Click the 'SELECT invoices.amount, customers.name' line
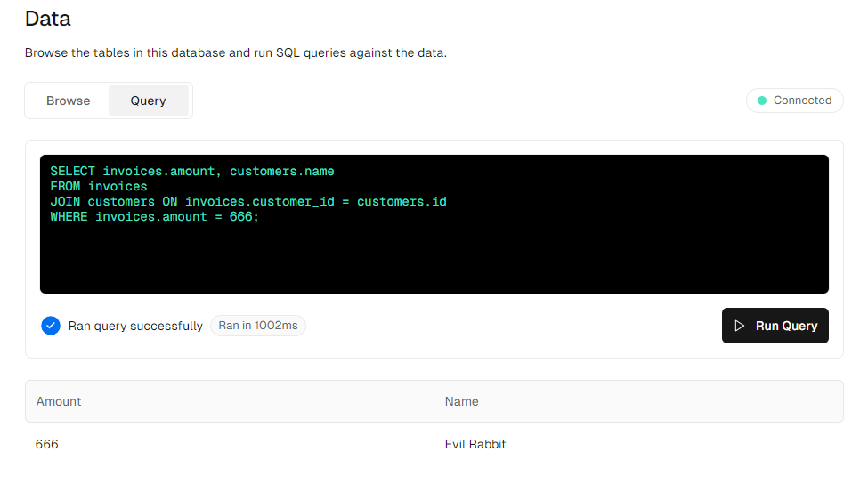Screen dimensions: 868x500 pos(192,172)
